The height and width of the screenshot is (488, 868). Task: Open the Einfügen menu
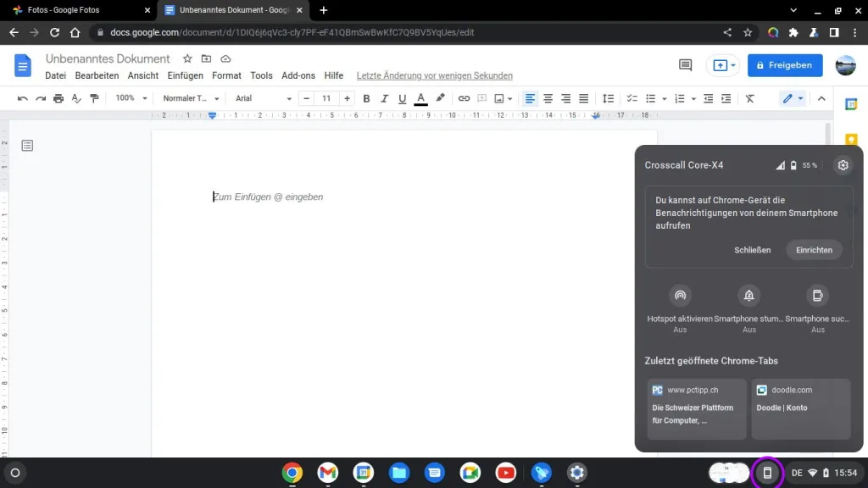tap(185, 75)
